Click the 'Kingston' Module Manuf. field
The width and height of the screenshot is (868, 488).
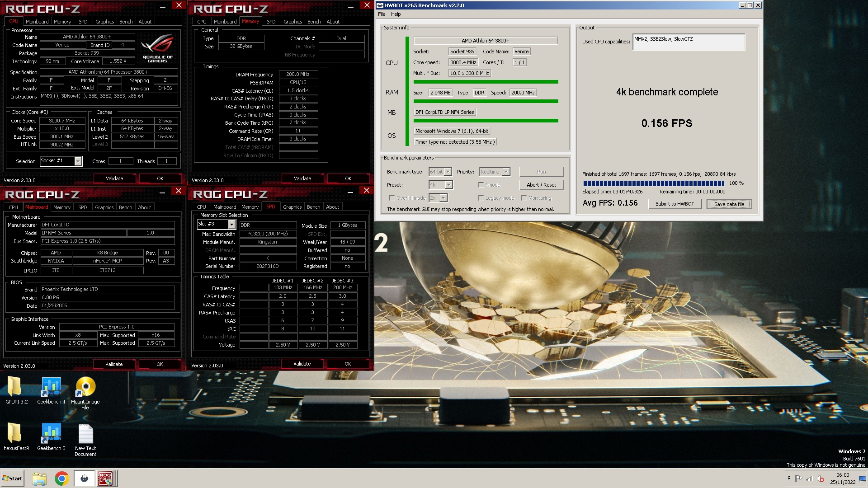tap(268, 242)
